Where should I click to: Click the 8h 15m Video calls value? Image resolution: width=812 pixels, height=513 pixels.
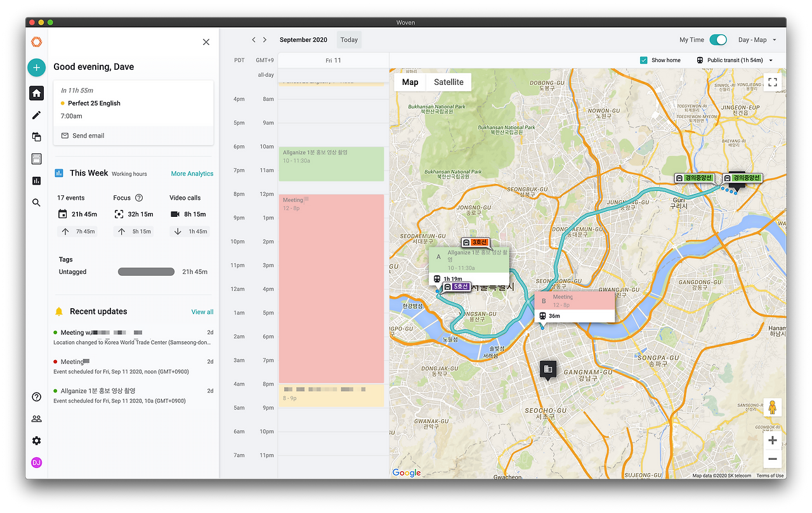(x=195, y=214)
